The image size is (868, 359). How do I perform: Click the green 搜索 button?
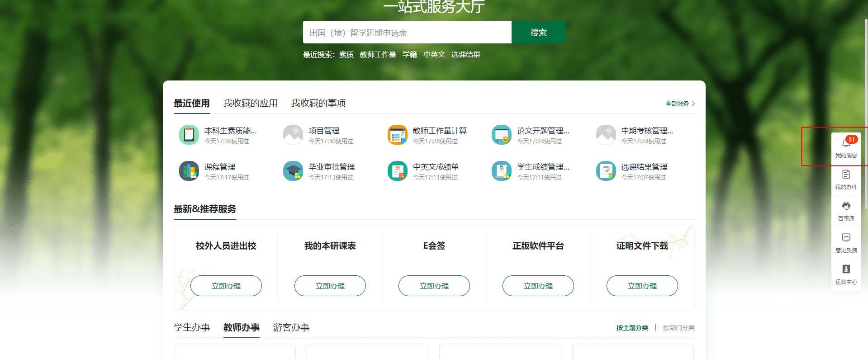pos(538,33)
